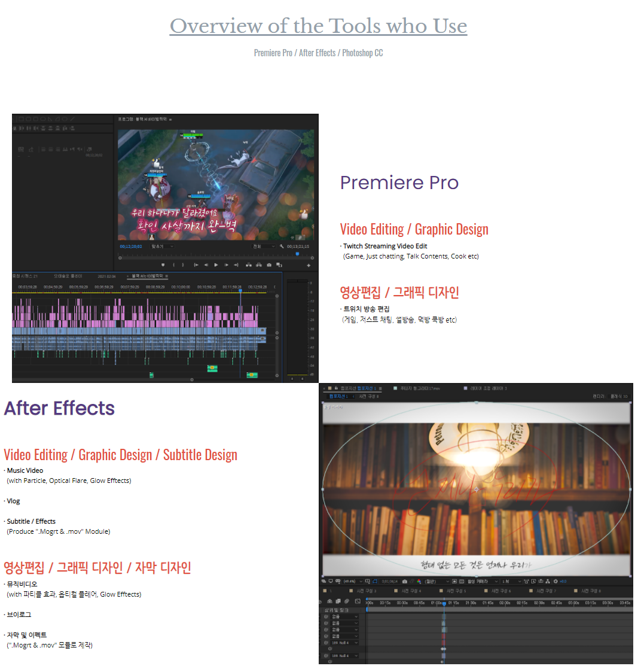Step forward one frame in Premiere
The width and height of the screenshot is (644, 672).
point(226,265)
